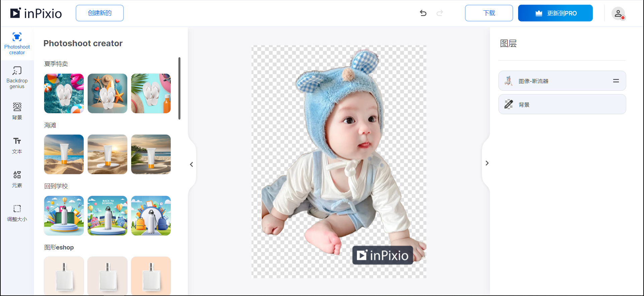
Task: Redo the last undone action
Action: pos(440,13)
